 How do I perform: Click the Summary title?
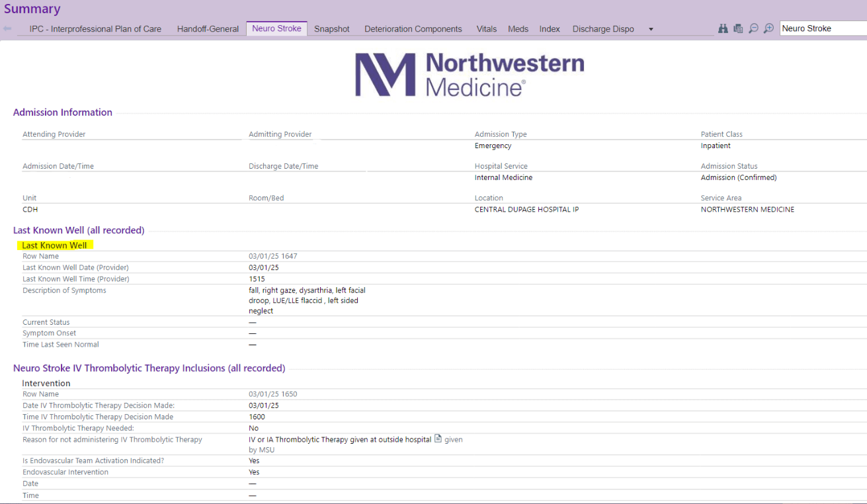click(x=32, y=9)
